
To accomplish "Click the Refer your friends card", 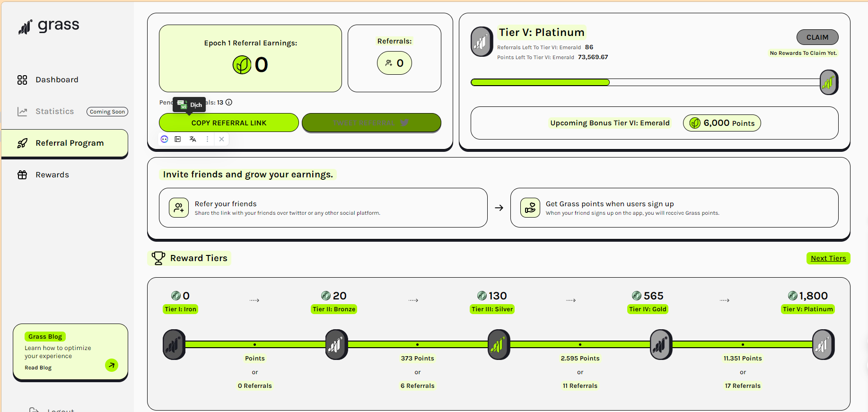I will (x=323, y=208).
